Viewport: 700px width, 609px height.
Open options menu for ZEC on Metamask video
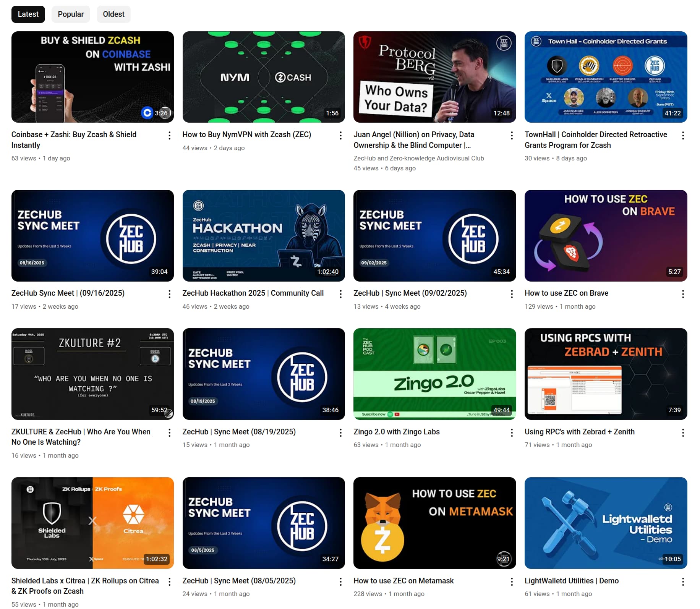click(x=512, y=581)
